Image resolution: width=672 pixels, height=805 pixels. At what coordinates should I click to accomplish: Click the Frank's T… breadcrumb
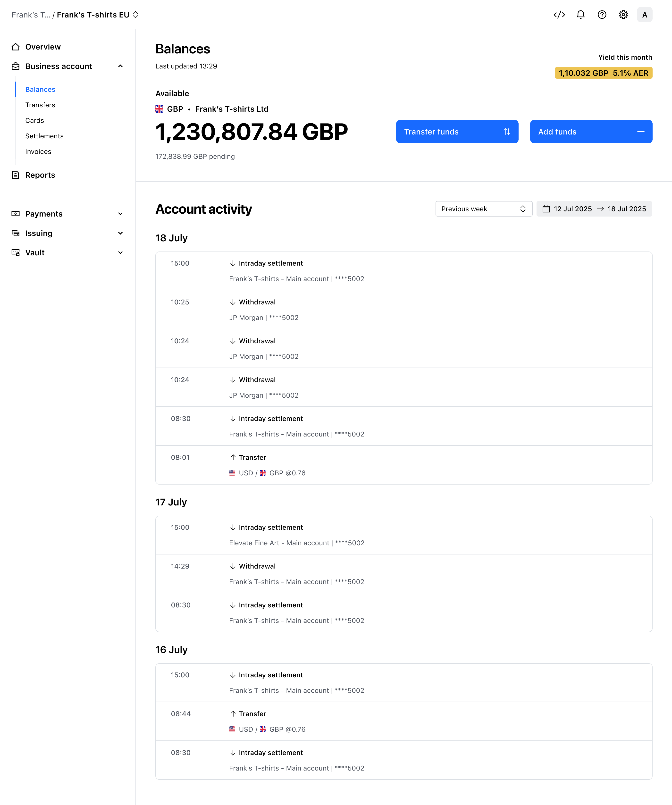click(x=31, y=15)
